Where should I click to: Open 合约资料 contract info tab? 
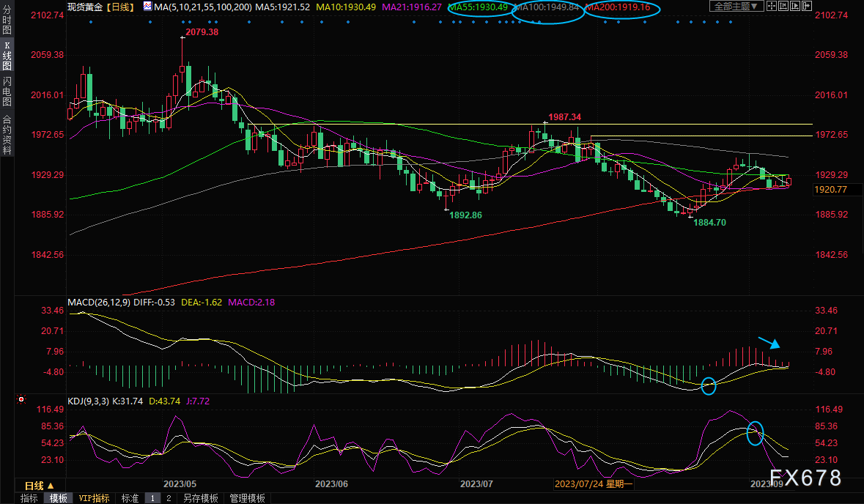click(7, 135)
